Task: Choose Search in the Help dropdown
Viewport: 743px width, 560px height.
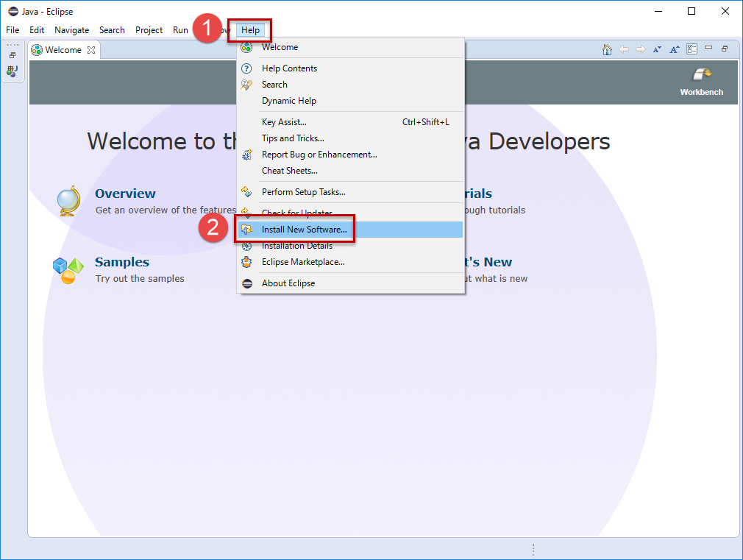Action: pyautogui.click(x=351, y=85)
